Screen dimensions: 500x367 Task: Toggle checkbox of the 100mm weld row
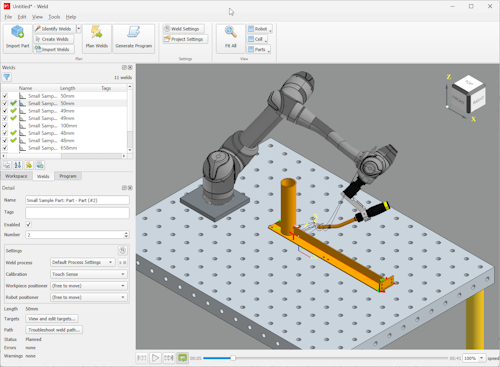point(5,126)
